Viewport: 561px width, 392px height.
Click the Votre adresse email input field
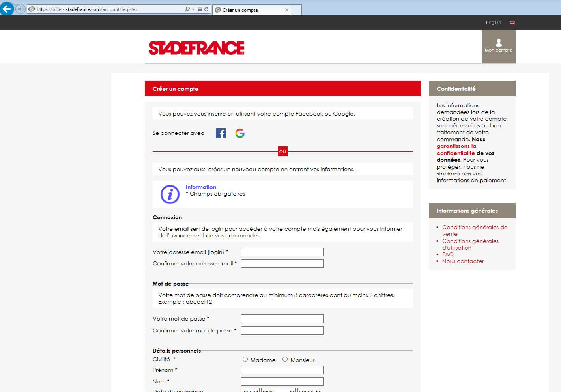coord(282,252)
